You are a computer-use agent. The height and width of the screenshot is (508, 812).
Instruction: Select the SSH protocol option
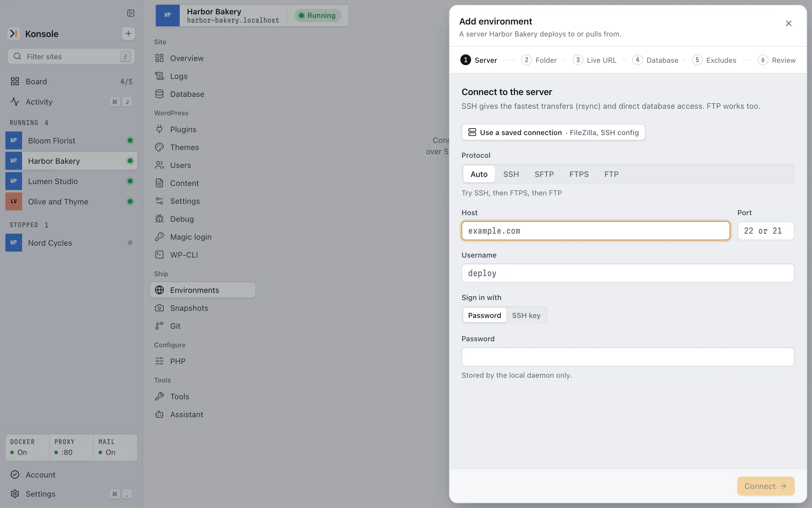point(511,174)
